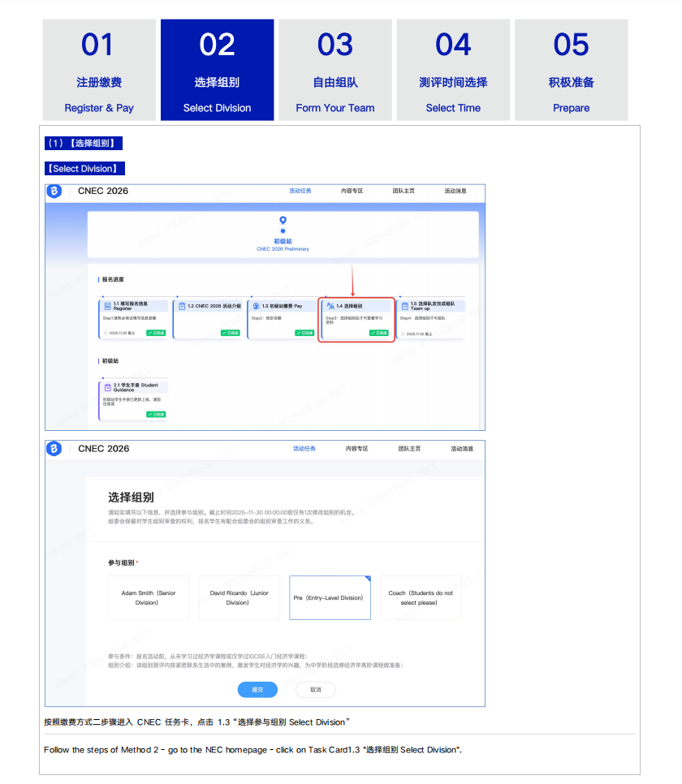Go to step 04 Select Time tab
The image size is (682, 784).
pyautogui.click(x=453, y=71)
